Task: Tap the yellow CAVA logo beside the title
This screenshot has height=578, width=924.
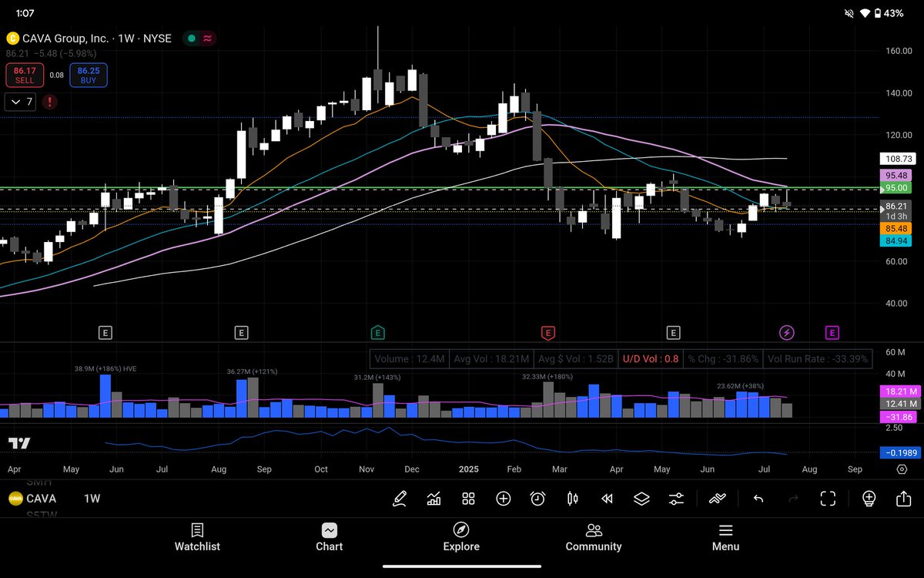Action: point(12,38)
